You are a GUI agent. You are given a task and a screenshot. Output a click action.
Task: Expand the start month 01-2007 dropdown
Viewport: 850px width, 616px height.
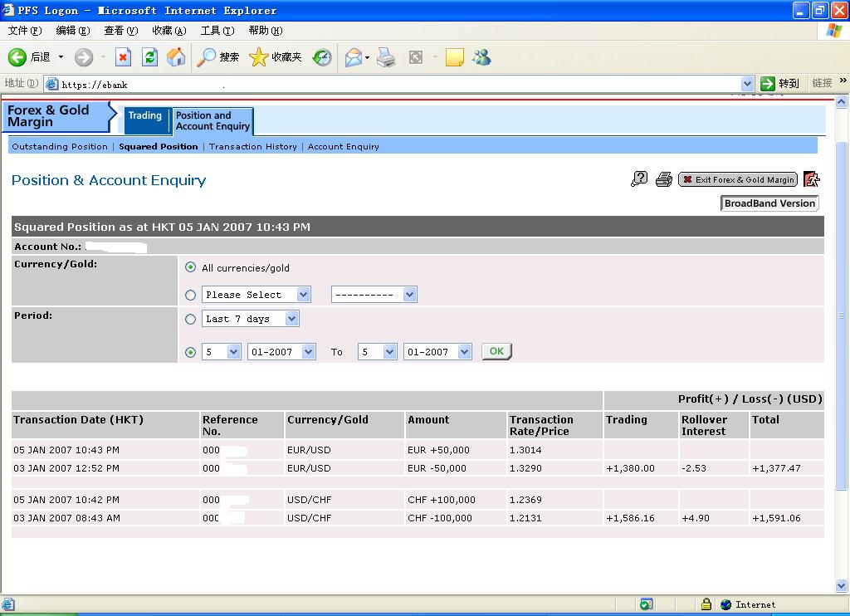[309, 352]
